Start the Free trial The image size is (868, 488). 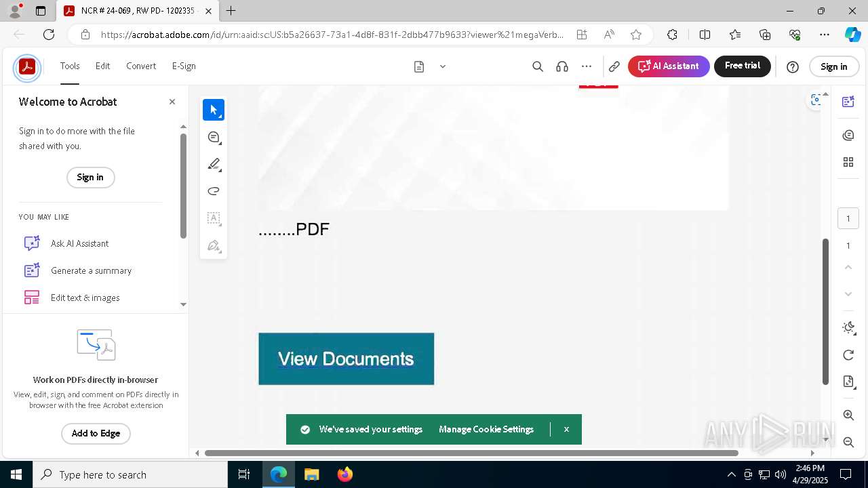click(x=743, y=66)
